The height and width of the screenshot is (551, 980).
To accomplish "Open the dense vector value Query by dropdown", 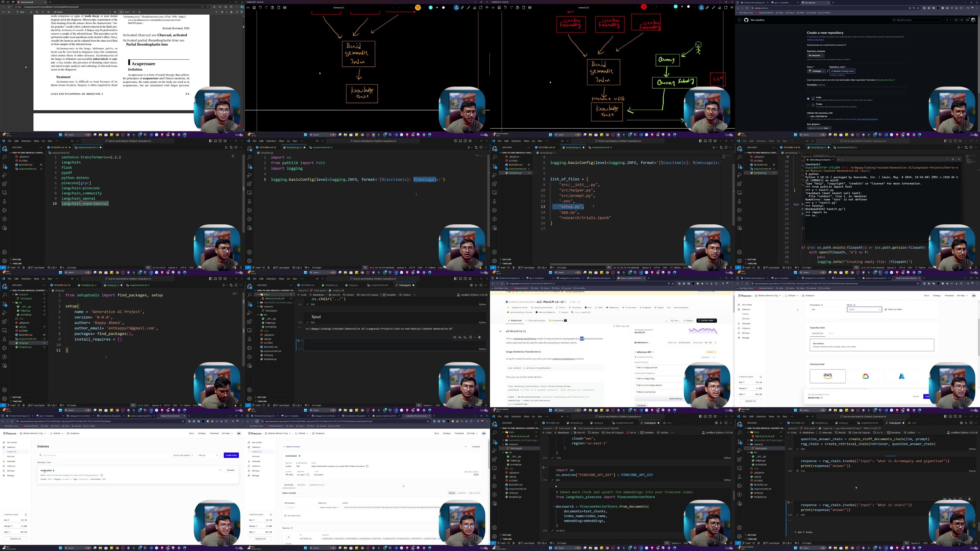I will (x=330, y=507).
